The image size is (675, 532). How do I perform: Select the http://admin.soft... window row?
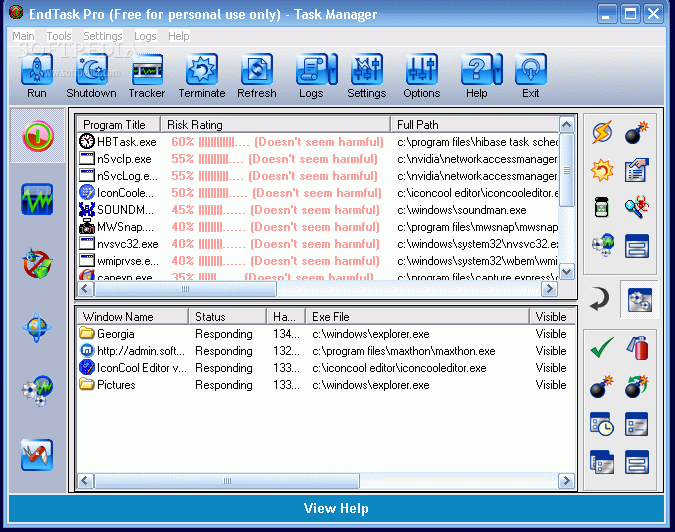(x=326, y=351)
